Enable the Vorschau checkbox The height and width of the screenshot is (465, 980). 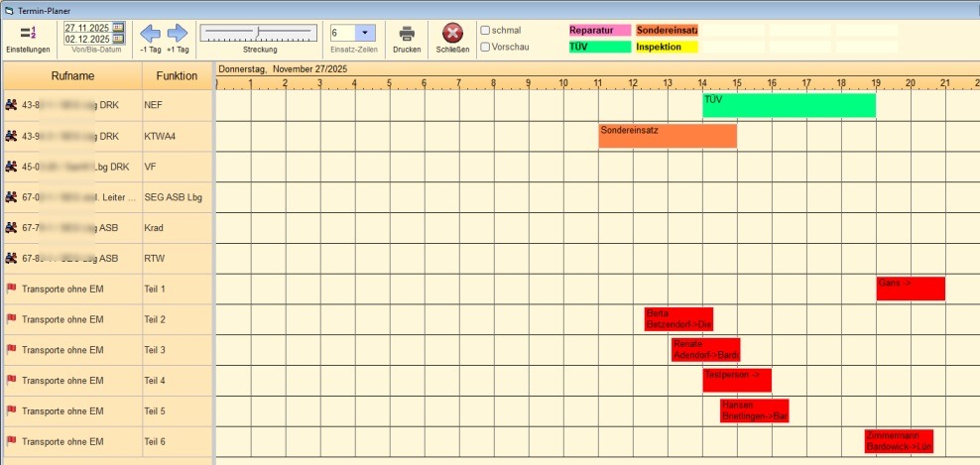coord(485,47)
